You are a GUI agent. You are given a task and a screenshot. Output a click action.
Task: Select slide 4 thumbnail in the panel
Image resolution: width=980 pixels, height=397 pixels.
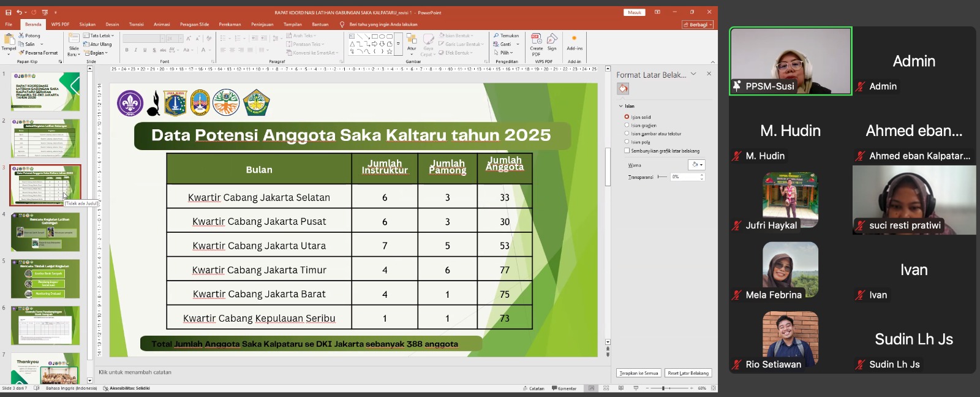(45, 232)
